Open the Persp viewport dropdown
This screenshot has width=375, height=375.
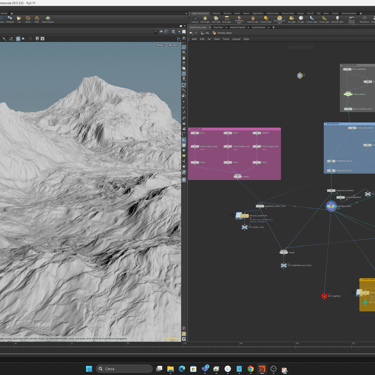pos(160,45)
